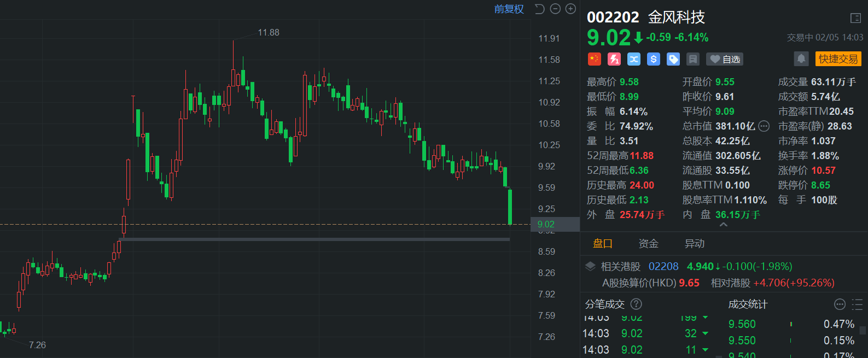868x358 pixels.
Task: Open the info icon beside 总市值
Action: tap(764, 126)
